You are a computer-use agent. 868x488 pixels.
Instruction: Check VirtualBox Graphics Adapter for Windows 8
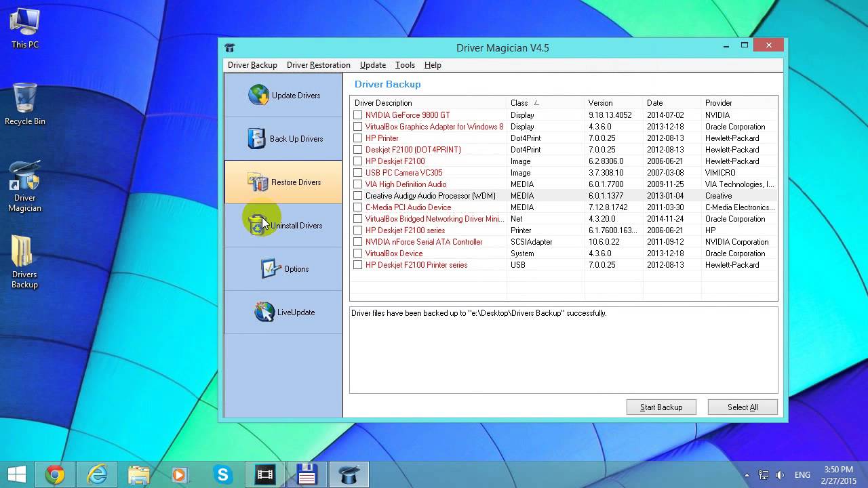click(x=357, y=127)
